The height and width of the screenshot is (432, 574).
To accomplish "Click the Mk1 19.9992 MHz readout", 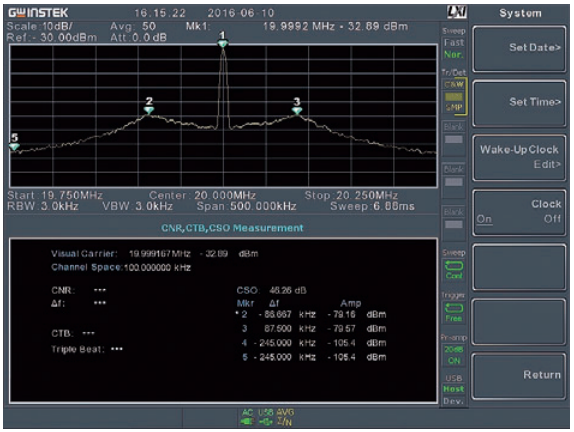I will (297, 26).
